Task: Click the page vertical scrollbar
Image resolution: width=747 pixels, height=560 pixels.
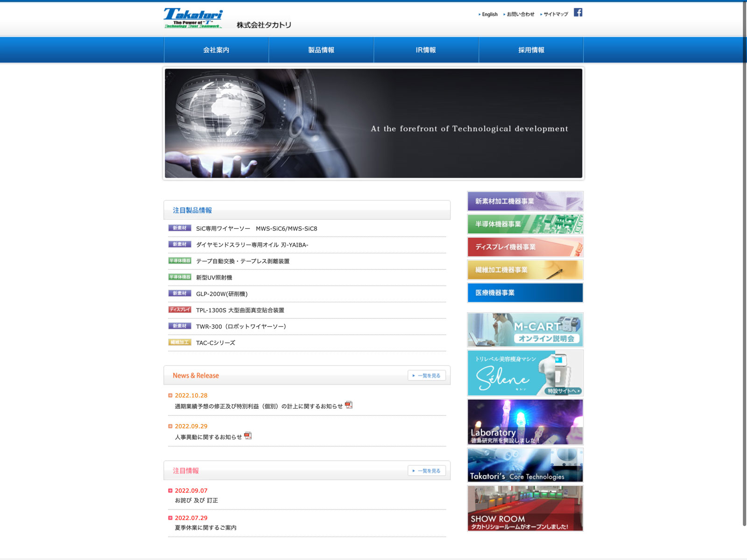Action: [x=744, y=261]
